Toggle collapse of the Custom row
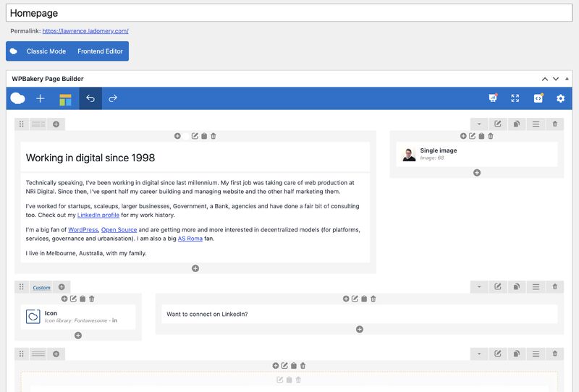Image resolution: width=579 pixels, height=392 pixels. point(479,287)
